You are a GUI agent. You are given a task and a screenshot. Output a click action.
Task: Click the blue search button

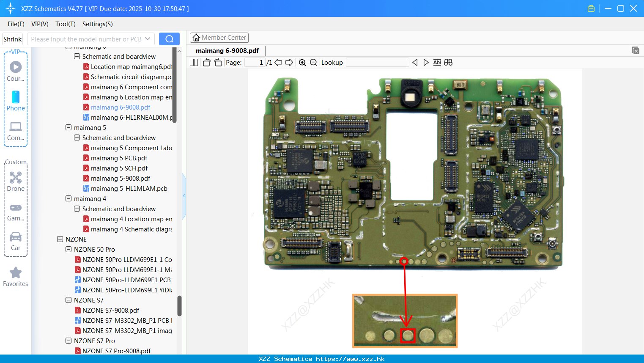pos(169,39)
